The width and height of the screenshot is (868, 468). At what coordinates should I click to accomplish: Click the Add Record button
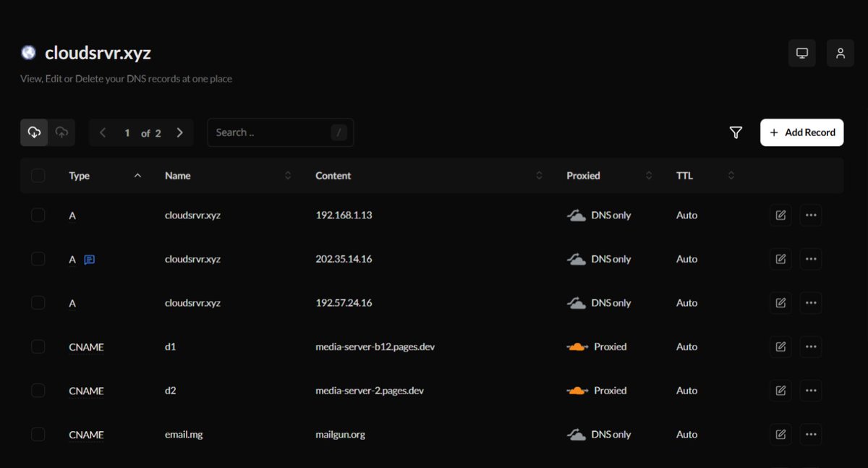point(802,132)
